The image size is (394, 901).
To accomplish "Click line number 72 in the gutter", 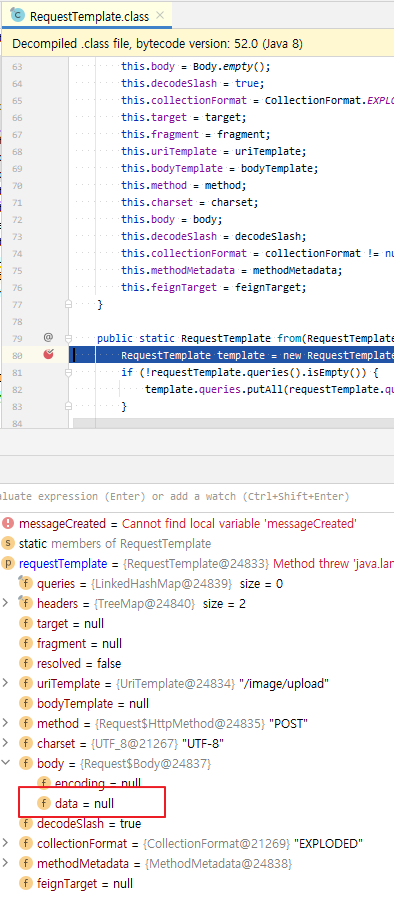I will tap(17, 219).
